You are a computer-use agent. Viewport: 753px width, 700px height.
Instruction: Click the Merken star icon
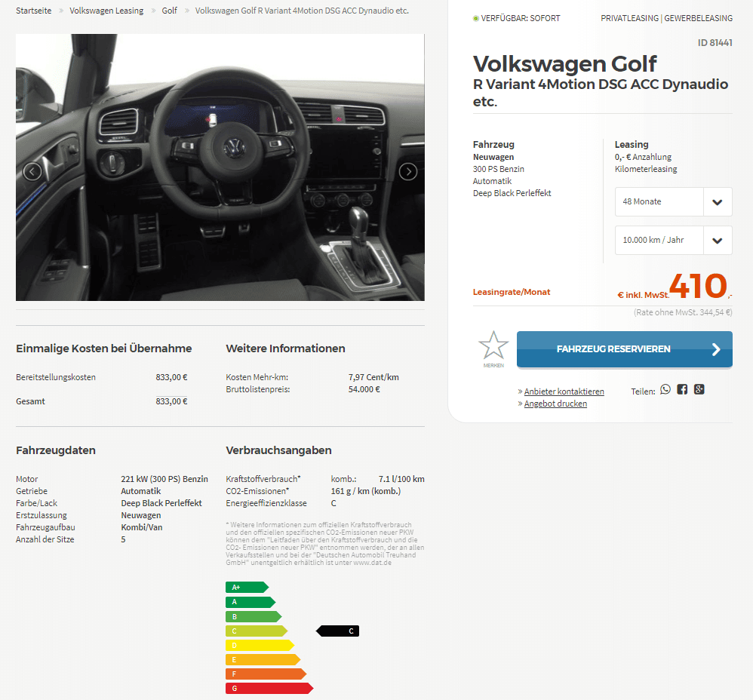[x=493, y=345]
